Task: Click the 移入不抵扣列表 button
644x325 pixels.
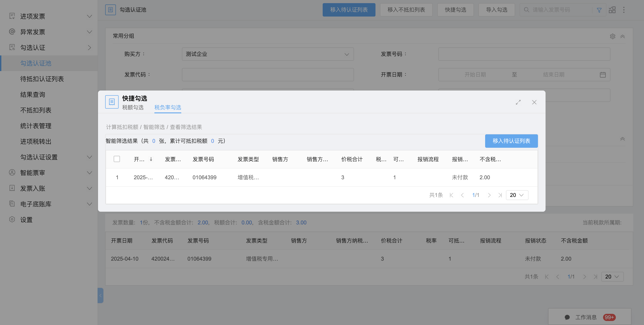Action: (x=406, y=10)
